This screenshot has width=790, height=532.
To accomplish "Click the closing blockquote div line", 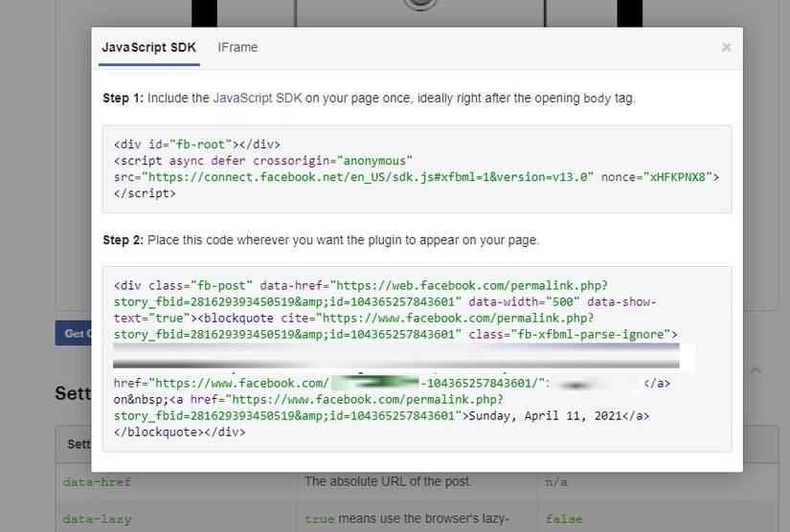I will click(179, 432).
